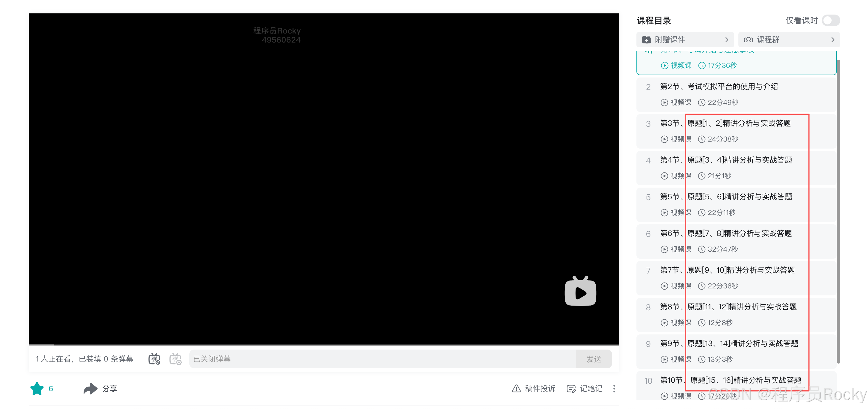Screen dimensions: 868x409
Task: Open lesson 第6节 原题[7、8]精讲分析
Action: [726, 233]
